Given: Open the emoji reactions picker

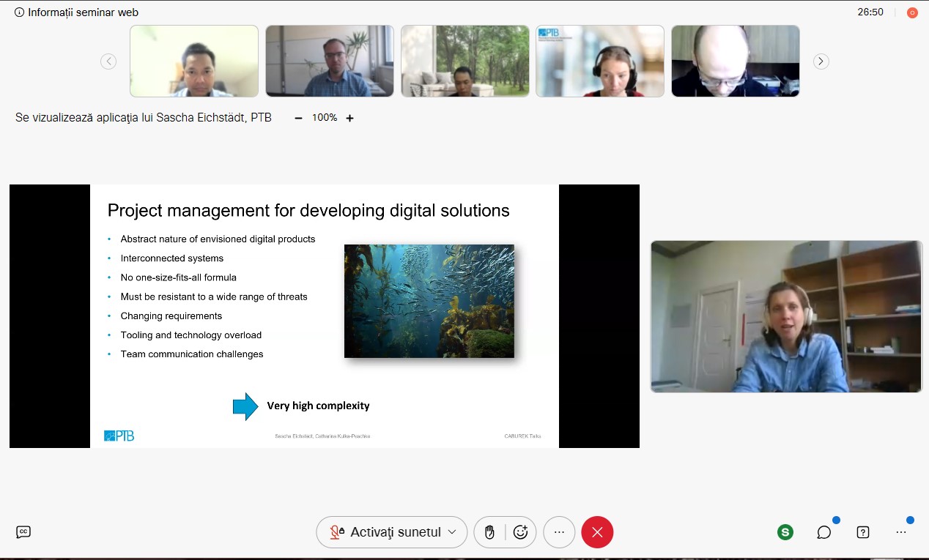Looking at the screenshot, I should tap(521, 532).
